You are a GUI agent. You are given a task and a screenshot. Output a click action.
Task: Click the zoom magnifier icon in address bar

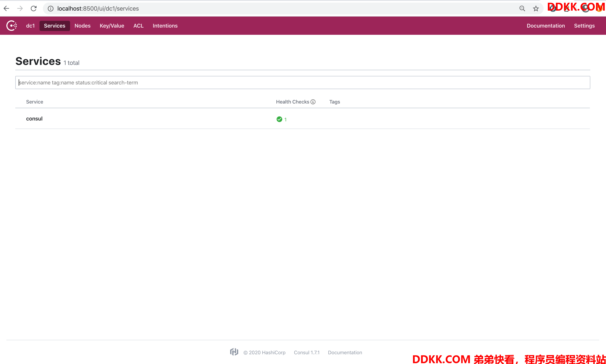(x=522, y=8)
